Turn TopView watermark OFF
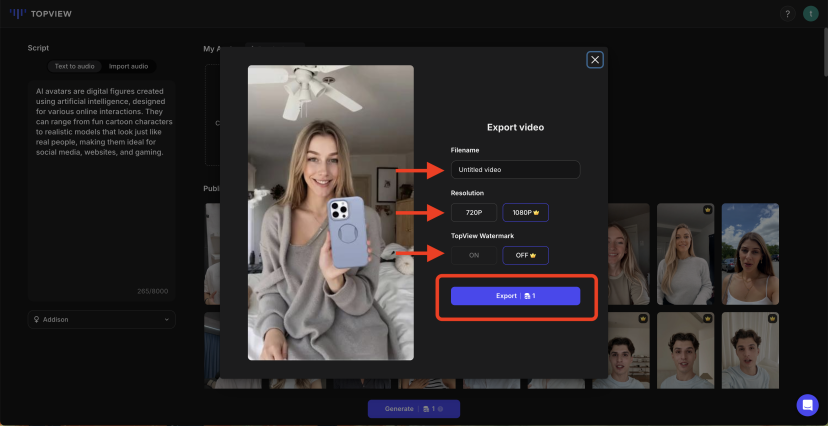The image size is (828, 426). [x=525, y=255]
